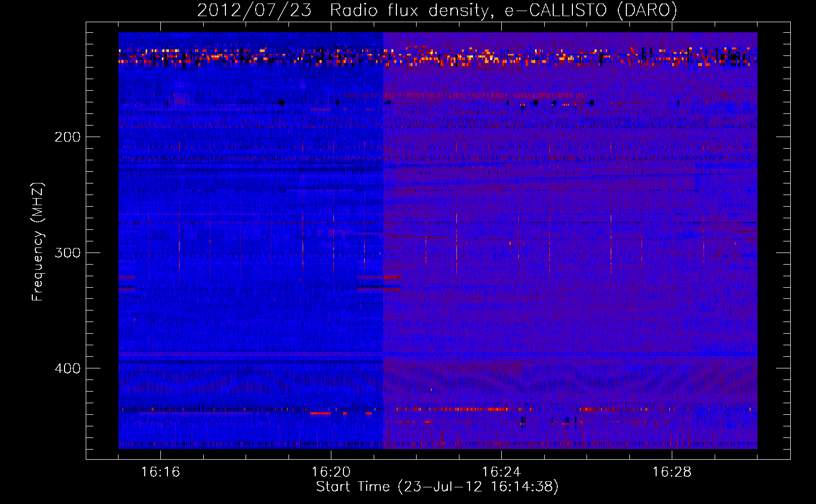Select the 'Frequency (MHZ)' y-axis label
The height and width of the screenshot is (504, 816).
[x=38, y=242]
